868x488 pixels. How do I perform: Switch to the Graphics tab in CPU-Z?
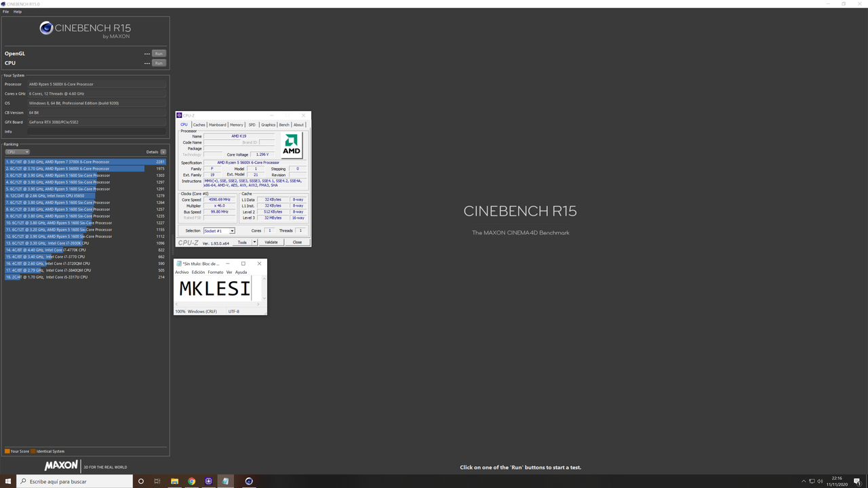[x=268, y=125]
